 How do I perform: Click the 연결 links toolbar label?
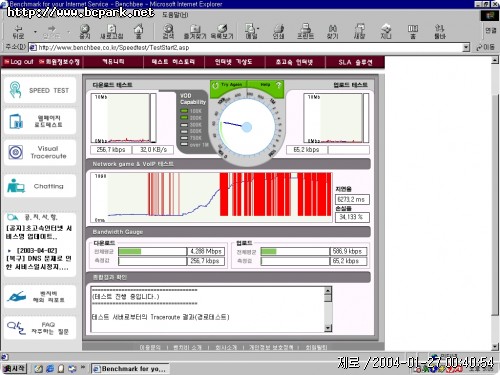(x=491, y=31)
